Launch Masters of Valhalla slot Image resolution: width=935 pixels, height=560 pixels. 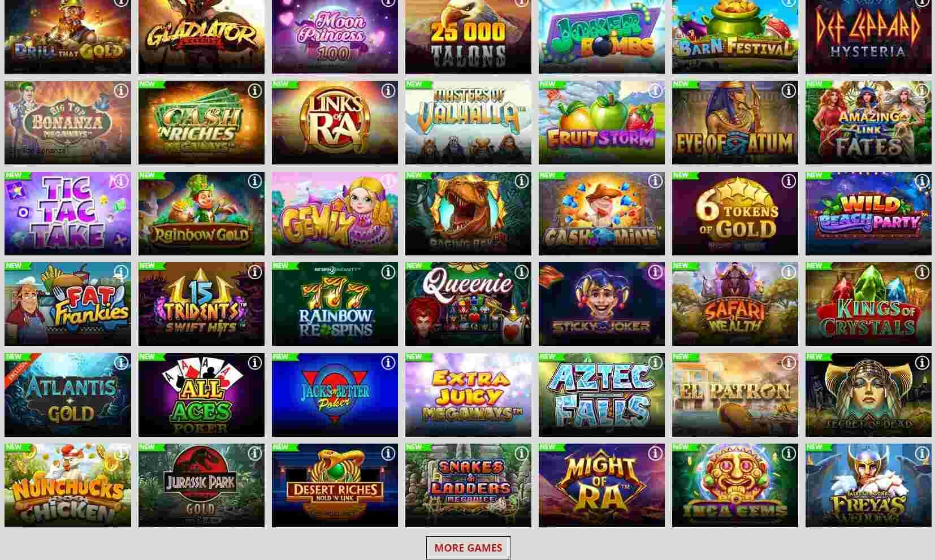point(468,123)
